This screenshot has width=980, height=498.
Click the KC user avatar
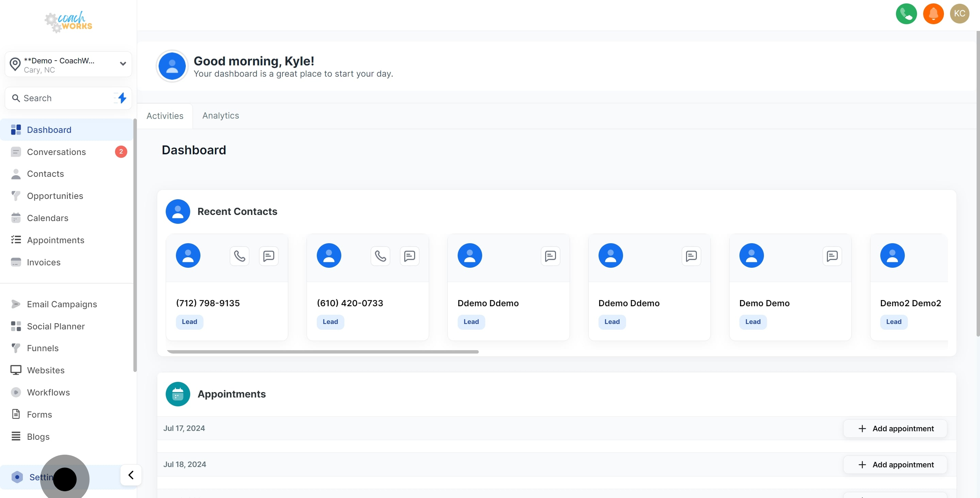959,14
